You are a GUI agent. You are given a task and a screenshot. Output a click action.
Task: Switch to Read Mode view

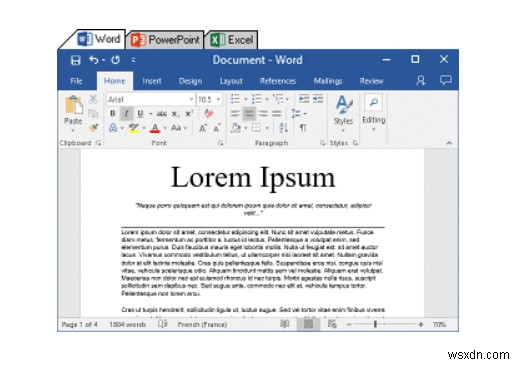point(285,324)
